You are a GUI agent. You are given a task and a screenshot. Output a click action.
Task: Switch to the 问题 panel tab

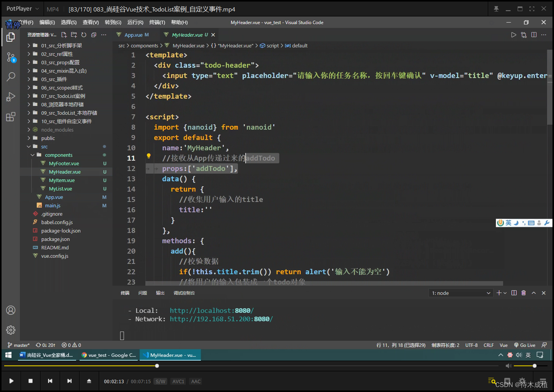click(x=143, y=293)
